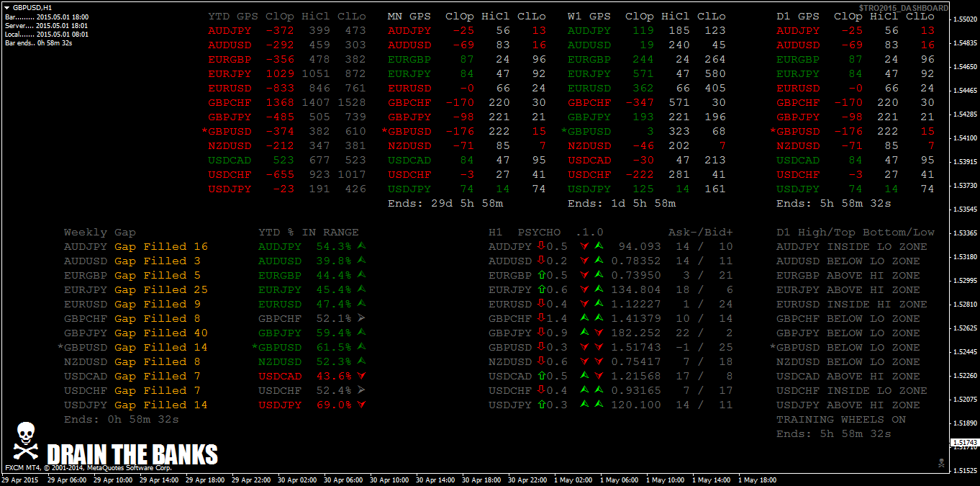The height and width of the screenshot is (486, 980).
Task: Click '30 Apr 10:00' on the time axis
Action: pyautogui.click(x=388, y=480)
